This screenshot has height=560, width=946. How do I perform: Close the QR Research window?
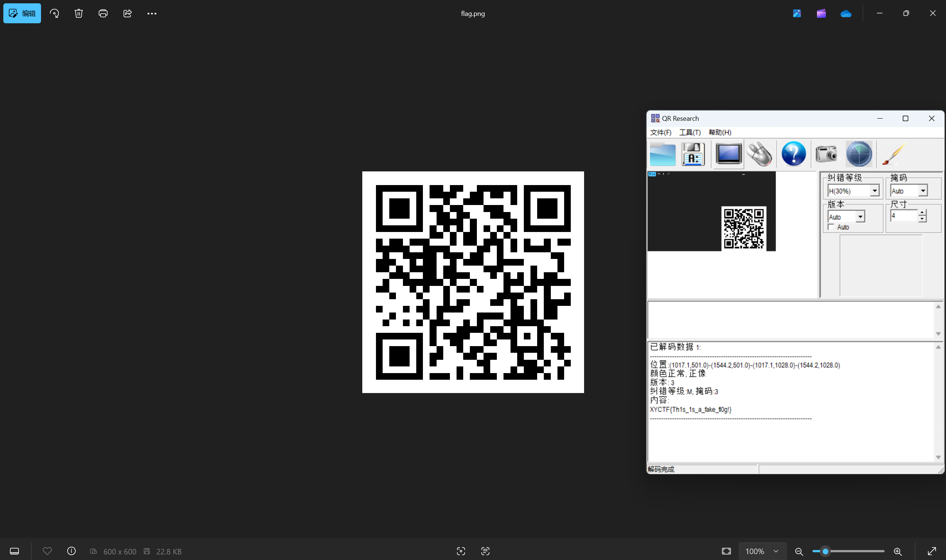click(x=931, y=119)
